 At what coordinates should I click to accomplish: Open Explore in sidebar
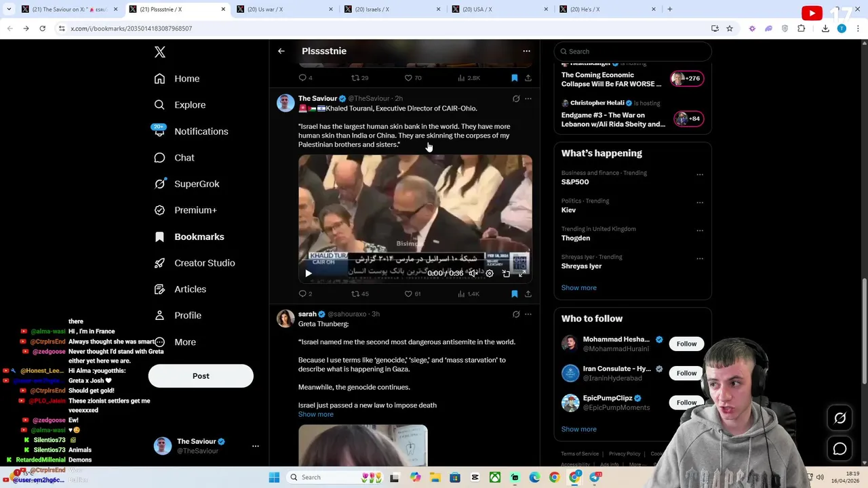tap(180, 105)
